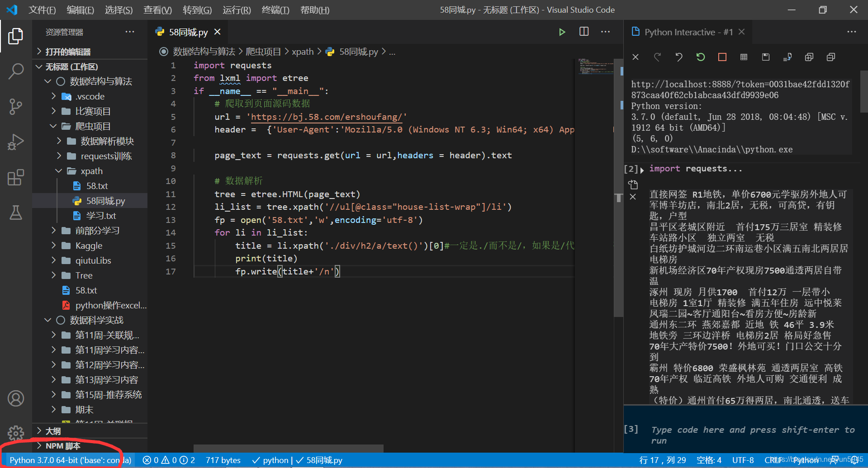The width and height of the screenshot is (868, 468).
Task: Open the 文件(F) menu
Action: pyautogui.click(x=42, y=10)
